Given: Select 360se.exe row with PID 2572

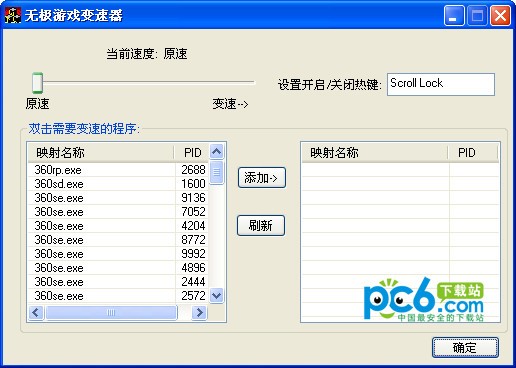Looking at the screenshot, I should tap(118, 296).
